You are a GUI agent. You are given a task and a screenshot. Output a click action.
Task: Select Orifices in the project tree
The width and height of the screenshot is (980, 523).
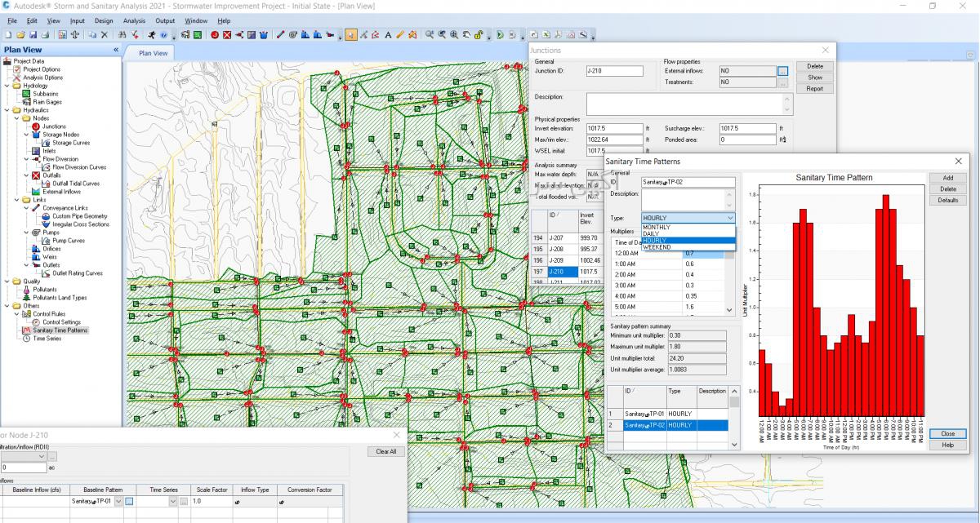[x=51, y=249]
